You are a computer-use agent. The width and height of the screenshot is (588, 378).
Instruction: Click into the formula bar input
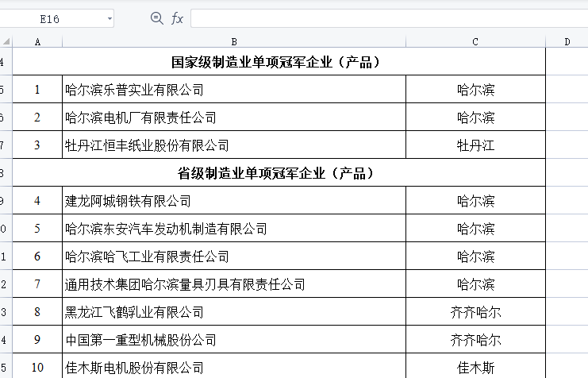pos(390,18)
